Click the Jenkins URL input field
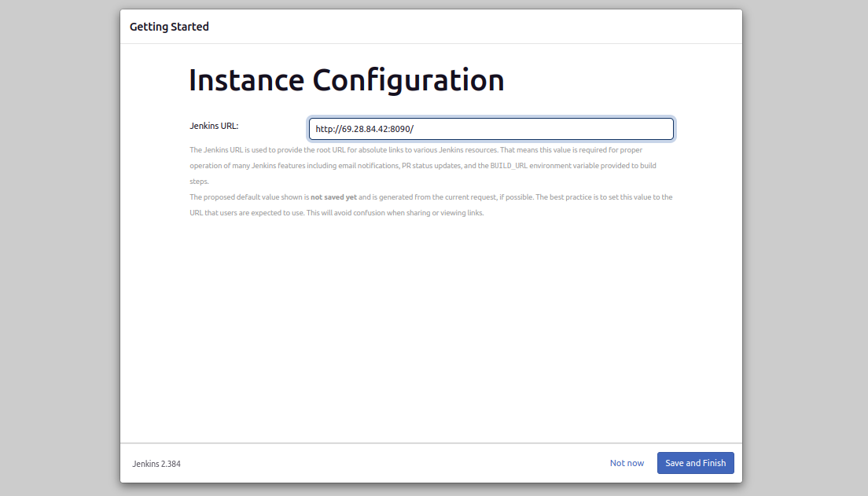Viewport: 868px width, 496px height. (491, 129)
